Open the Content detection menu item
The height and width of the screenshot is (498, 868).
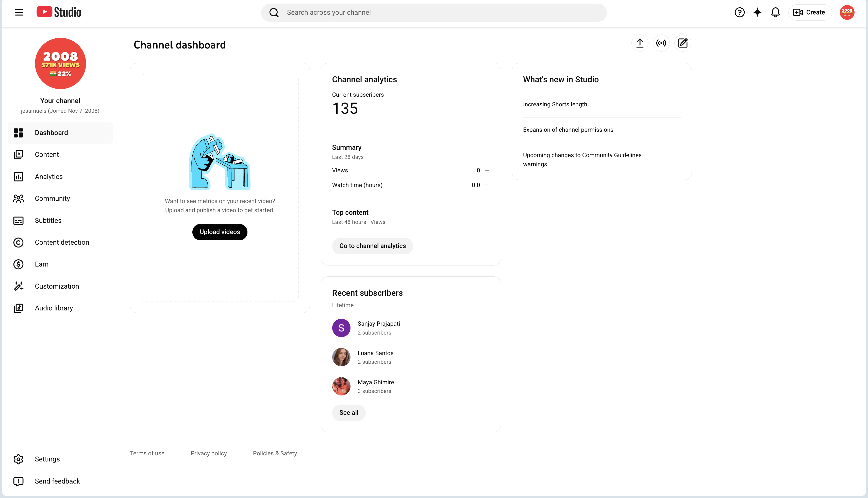coord(60,242)
